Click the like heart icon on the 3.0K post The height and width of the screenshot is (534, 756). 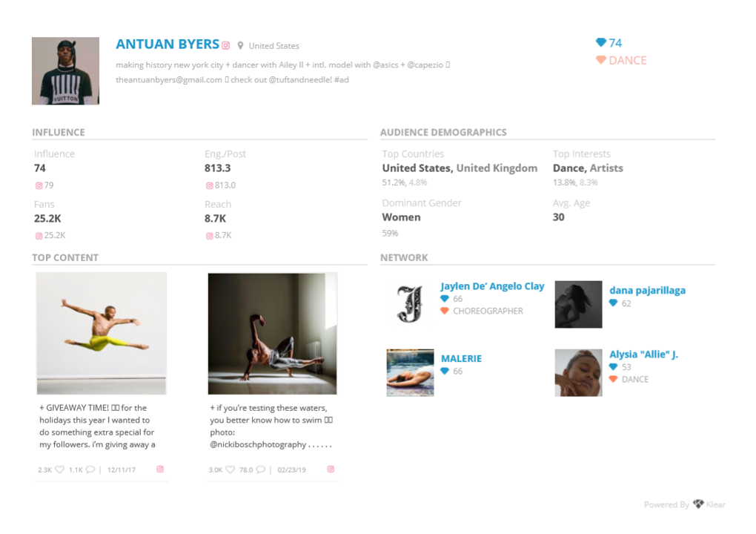point(231,469)
